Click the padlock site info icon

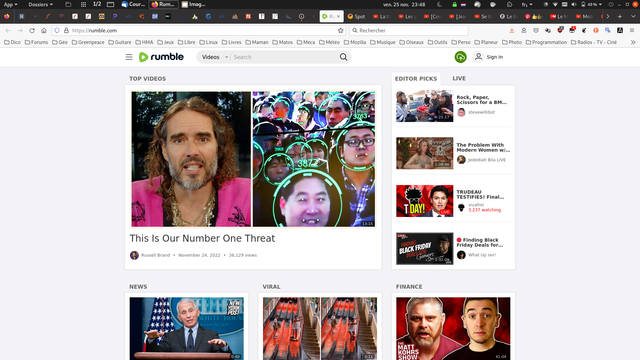66,30
